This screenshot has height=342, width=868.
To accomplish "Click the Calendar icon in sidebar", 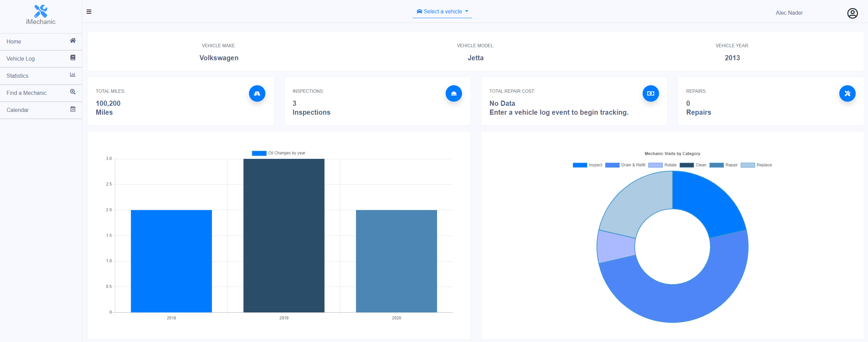I will point(73,109).
